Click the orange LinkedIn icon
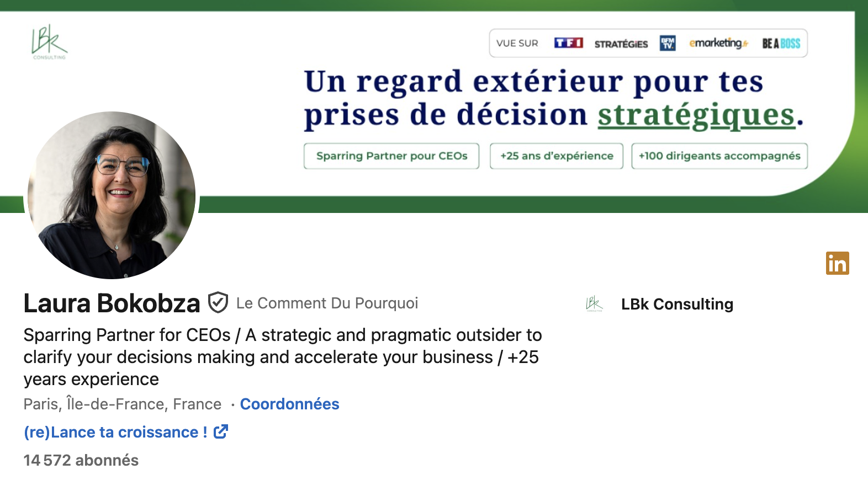The width and height of the screenshot is (868, 480). click(837, 263)
